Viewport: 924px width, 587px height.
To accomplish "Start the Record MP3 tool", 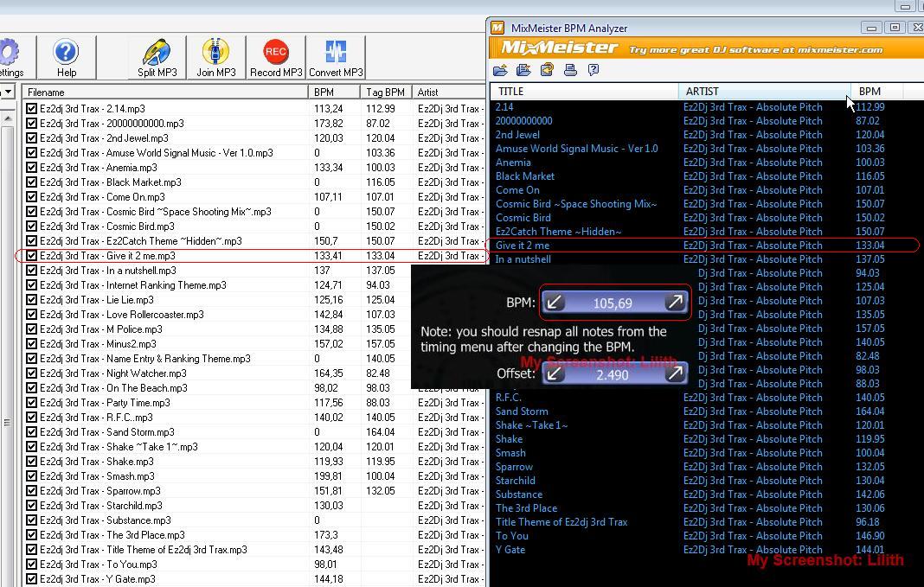I will [276, 57].
